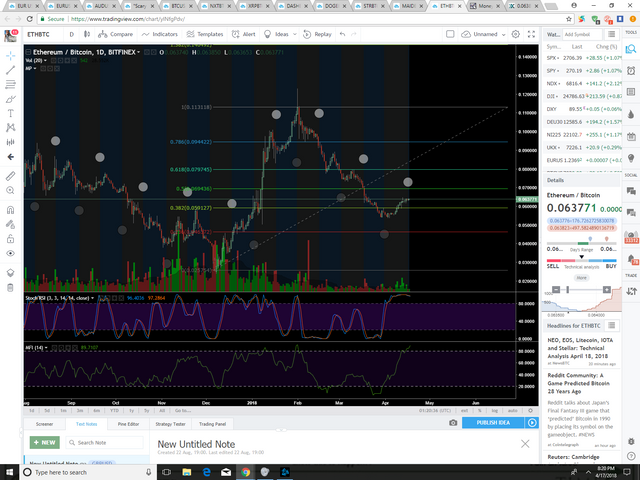Open the economic calendar sidebar icon
Viewport: 640px width, 480px height.
point(631,136)
